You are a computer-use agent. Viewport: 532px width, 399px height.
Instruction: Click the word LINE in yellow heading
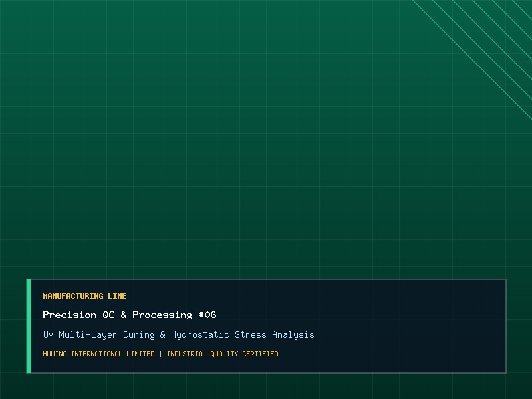[x=117, y=296]
